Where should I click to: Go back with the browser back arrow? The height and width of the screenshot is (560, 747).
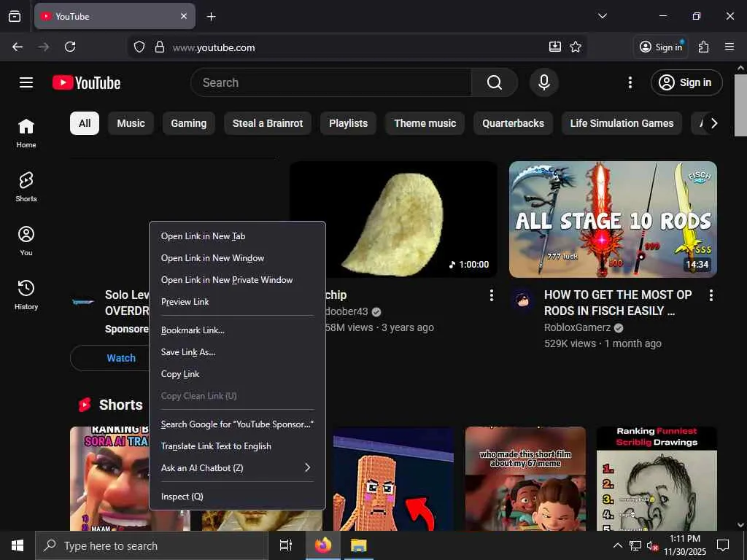pos(18,47)
